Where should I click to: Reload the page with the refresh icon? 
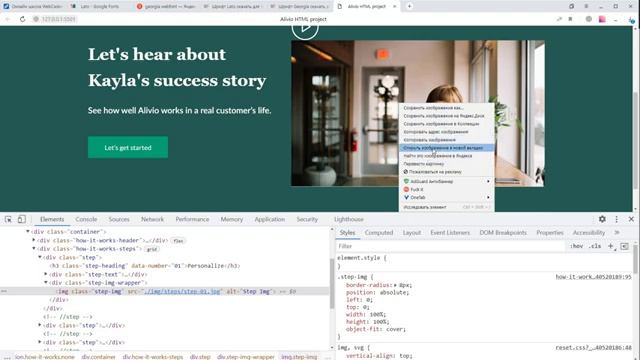pyautogui.click(x=22, y=19)
